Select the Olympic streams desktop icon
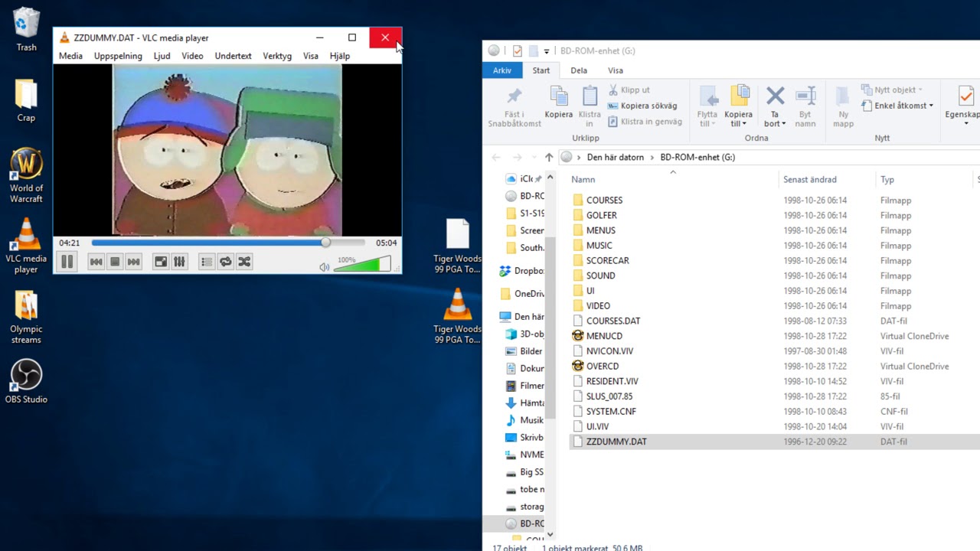Viewport: 980px width, 551px height. tap(26, 318)
